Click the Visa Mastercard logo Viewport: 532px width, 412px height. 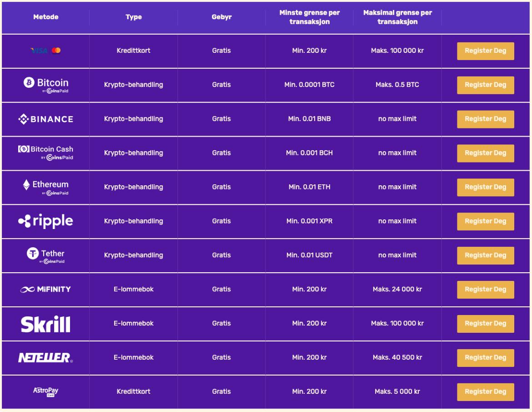45,51
